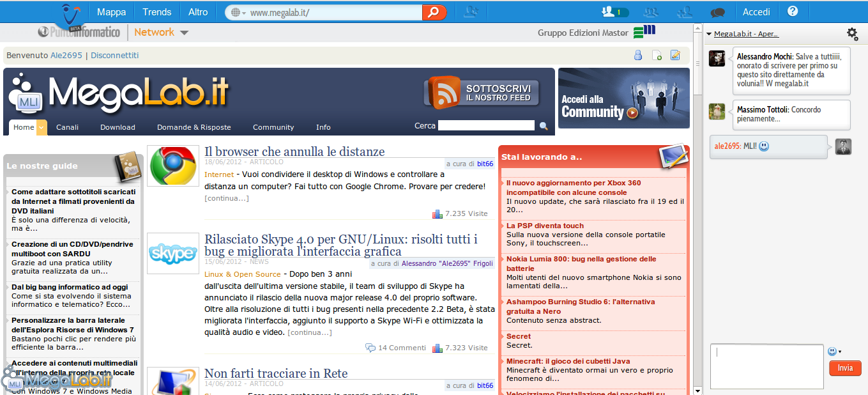The image size is (868, 395).
Task: Open 'Minecraft: il gioco dei cubetti Java'
Action: tap(568, 361)
